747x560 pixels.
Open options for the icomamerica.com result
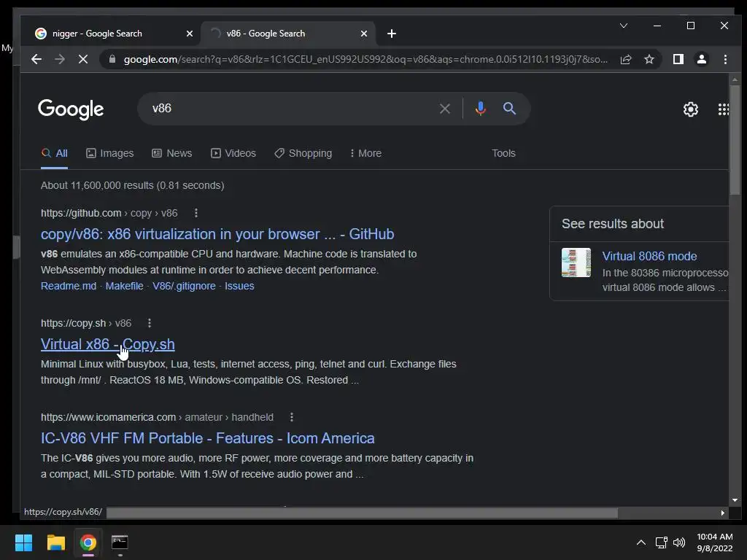pyautogui.click(x=292, y=417)
